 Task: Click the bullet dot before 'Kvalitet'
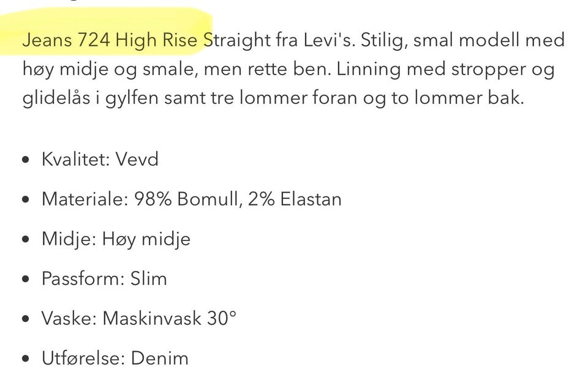(x=26, y=160)
